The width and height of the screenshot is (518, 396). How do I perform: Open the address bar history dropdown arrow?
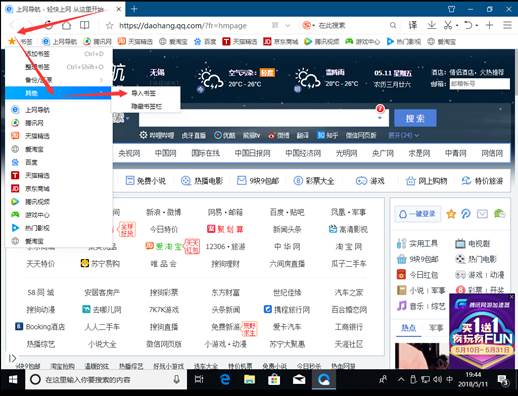coord(288,25)
